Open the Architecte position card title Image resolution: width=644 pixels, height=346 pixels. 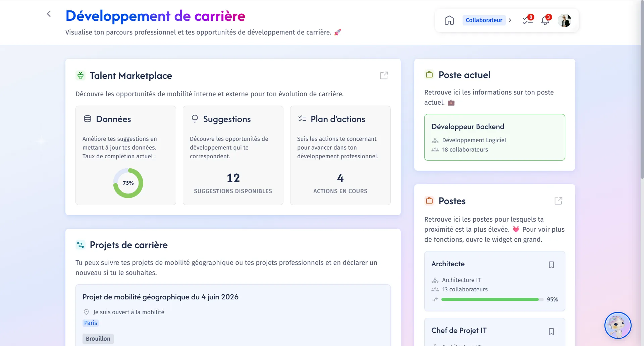point(448,264)
